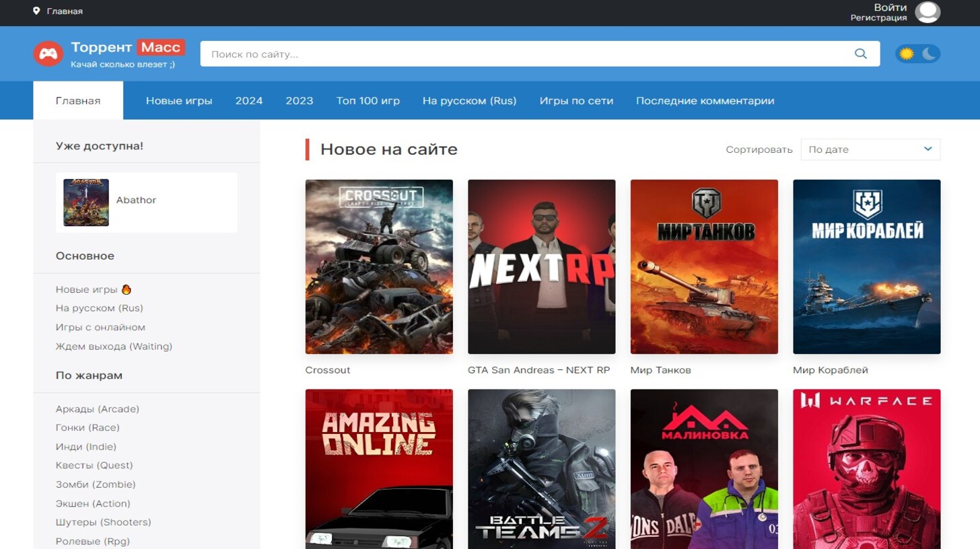Click the Мир Танков title text

click(x=661, y=370)
